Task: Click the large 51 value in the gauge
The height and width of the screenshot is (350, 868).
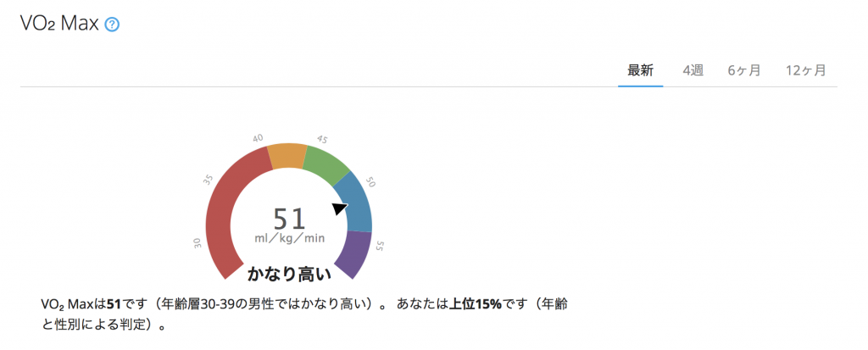Action: click(x=290, y=219)
